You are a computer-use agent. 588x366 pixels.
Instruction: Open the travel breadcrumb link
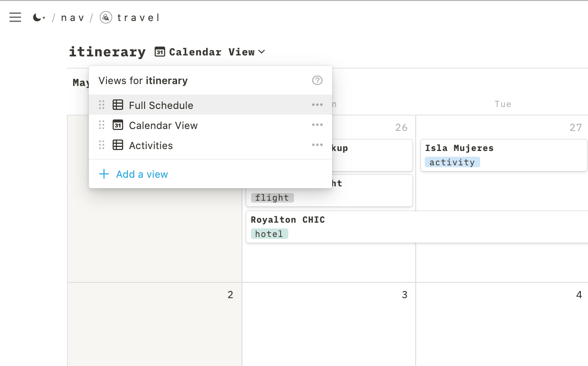(138, 18)
